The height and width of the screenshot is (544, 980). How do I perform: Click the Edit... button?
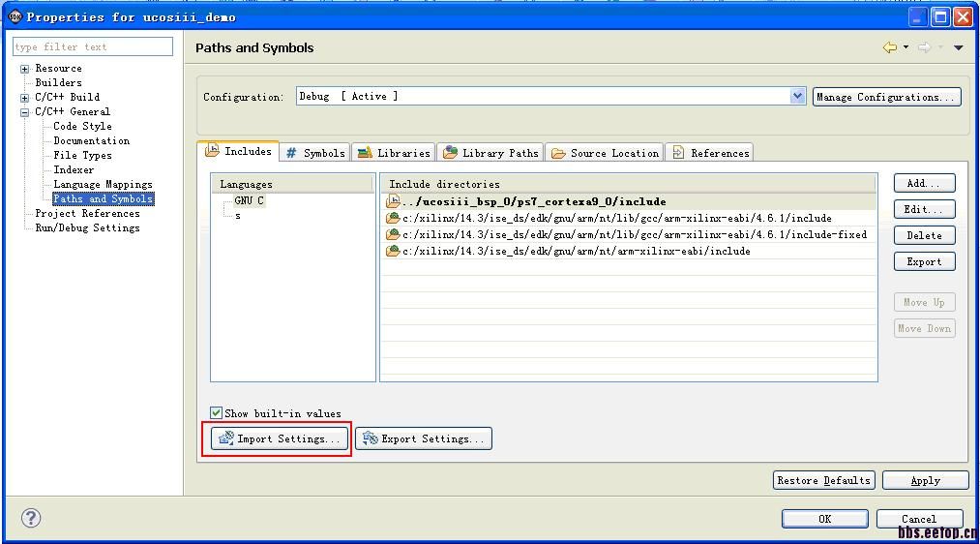pos(925,209)
